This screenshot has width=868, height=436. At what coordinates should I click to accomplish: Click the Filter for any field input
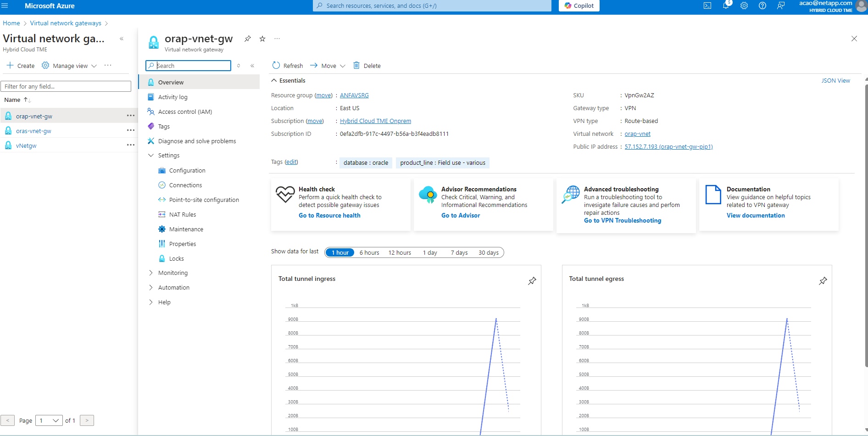(x=66, y=86)
